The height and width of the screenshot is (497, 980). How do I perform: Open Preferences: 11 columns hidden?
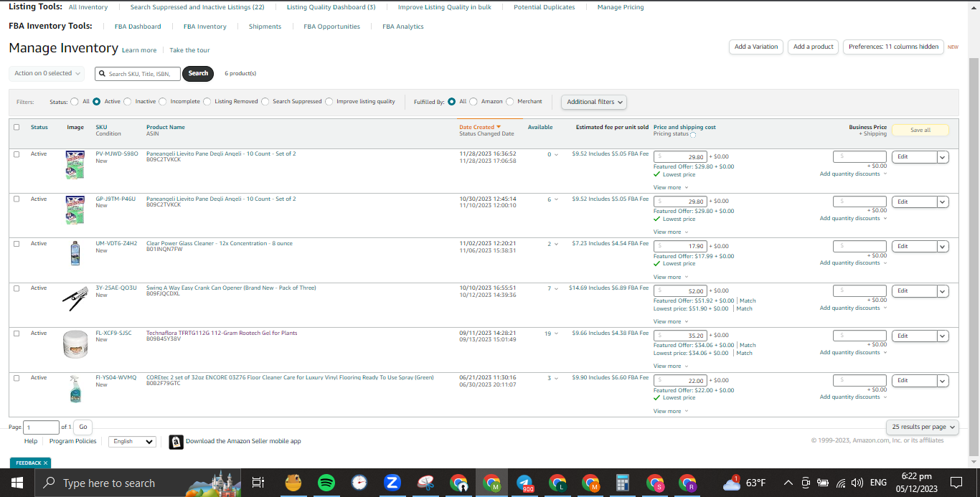click(893, 47)
